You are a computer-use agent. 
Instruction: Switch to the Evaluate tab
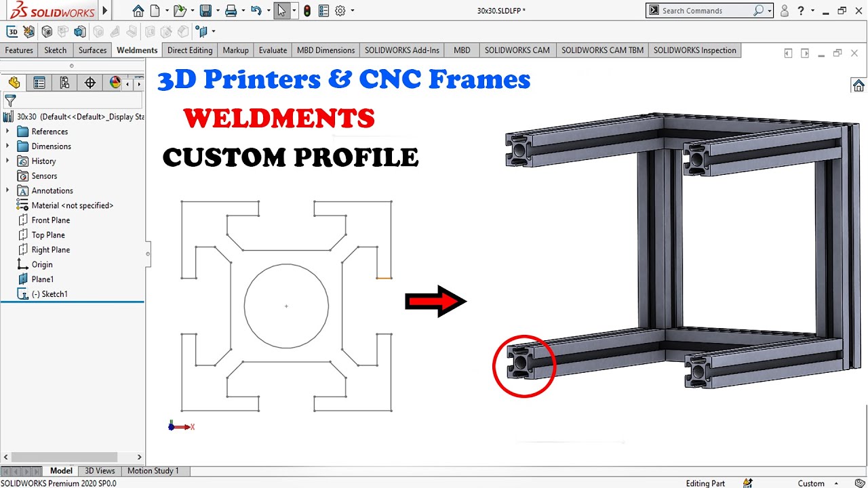click(x=273, y=50)
